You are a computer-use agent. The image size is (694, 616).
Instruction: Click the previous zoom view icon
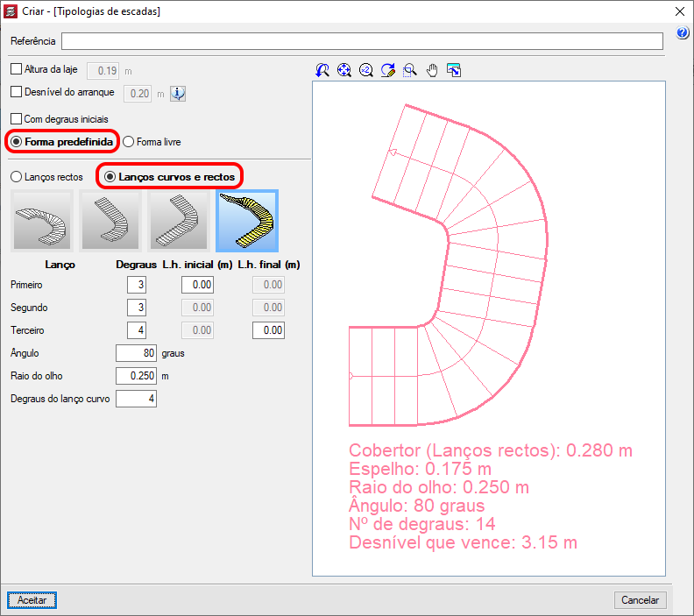(x=322, y=70)
